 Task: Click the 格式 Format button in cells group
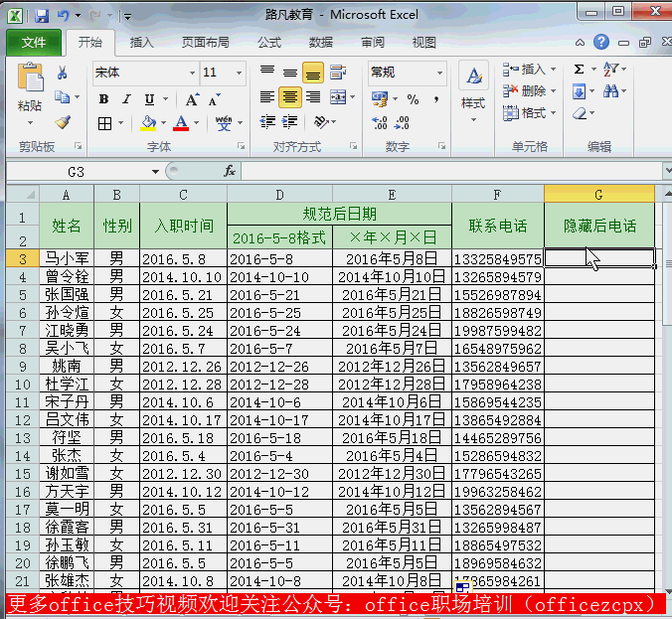[x=526, y=112]
